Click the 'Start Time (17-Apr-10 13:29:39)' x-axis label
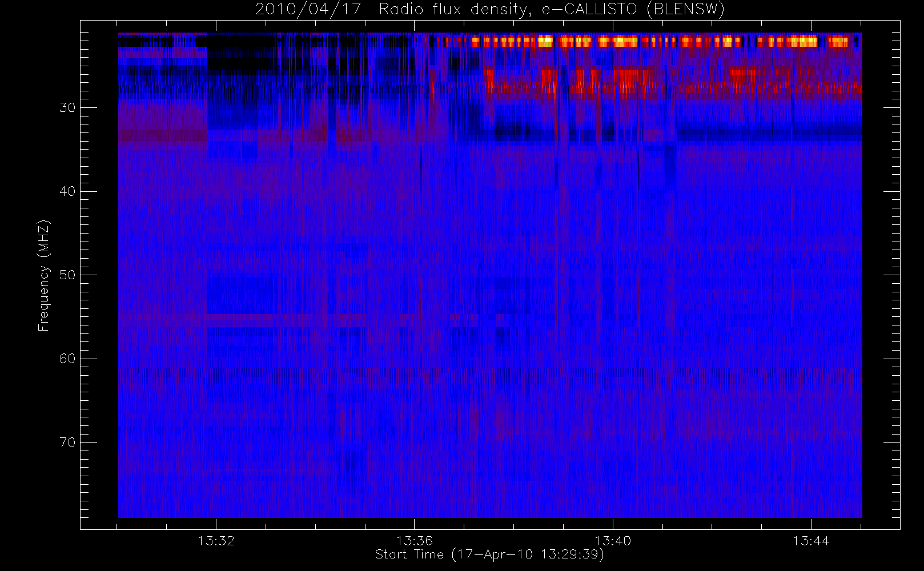Viewport: 924px width, 571px height. [489, 554]
